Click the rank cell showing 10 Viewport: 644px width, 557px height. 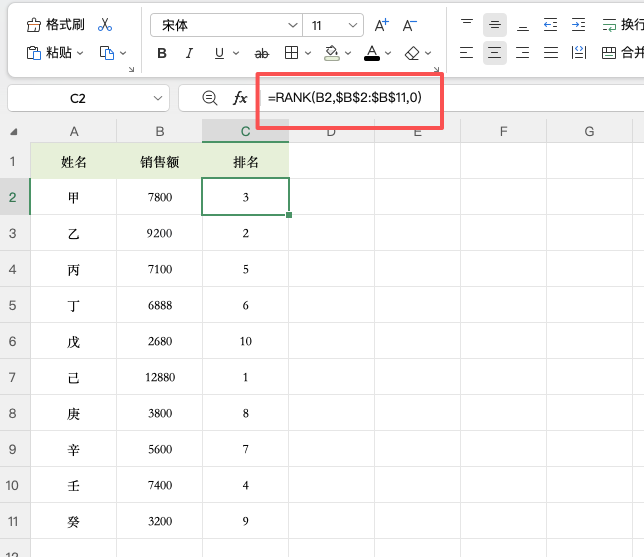(246, 341)
